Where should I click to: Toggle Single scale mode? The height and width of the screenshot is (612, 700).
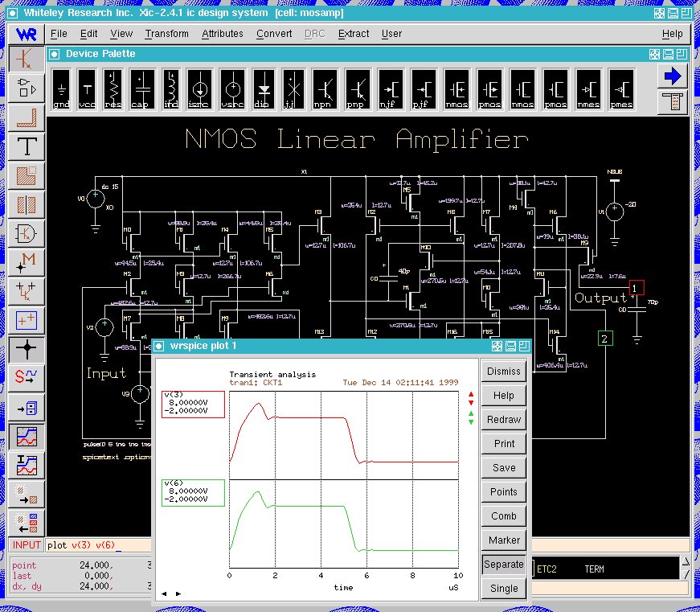click(x=504, y=589)
